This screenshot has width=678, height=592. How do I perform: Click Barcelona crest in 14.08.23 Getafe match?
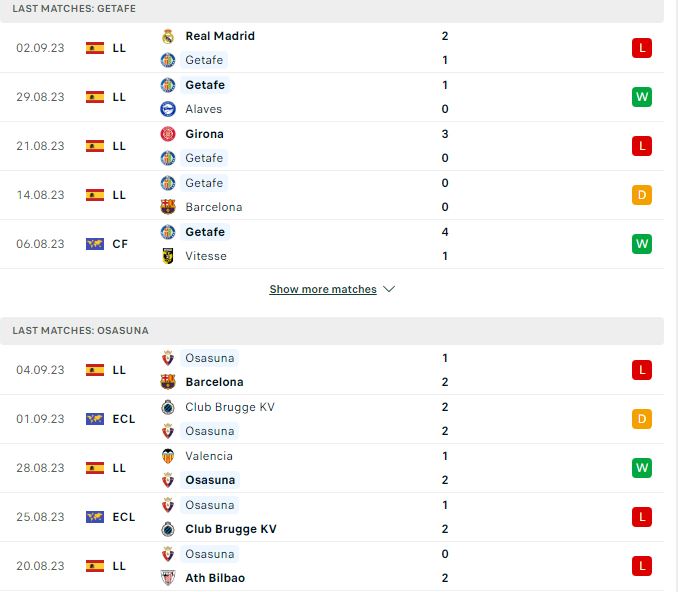168,207
